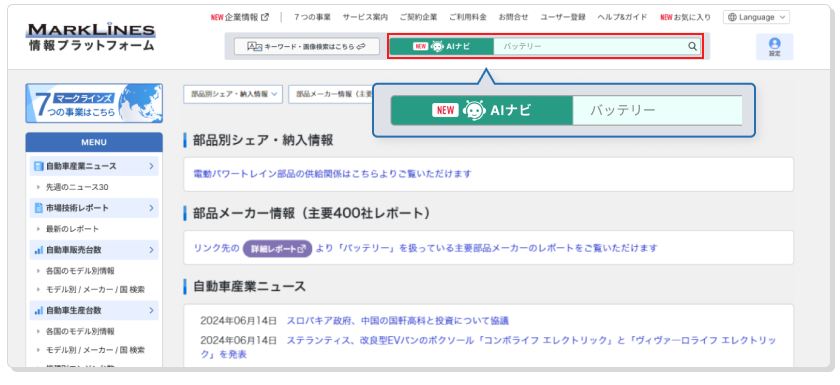Click the chart icon beside 自動車生産台数
Viewport: 840px width, 385px height.
click(x=39, y=310)
